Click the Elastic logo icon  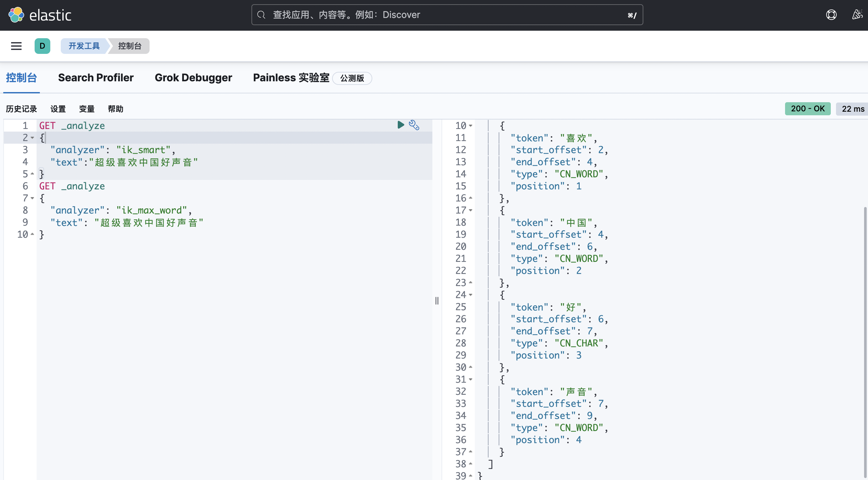16,15
